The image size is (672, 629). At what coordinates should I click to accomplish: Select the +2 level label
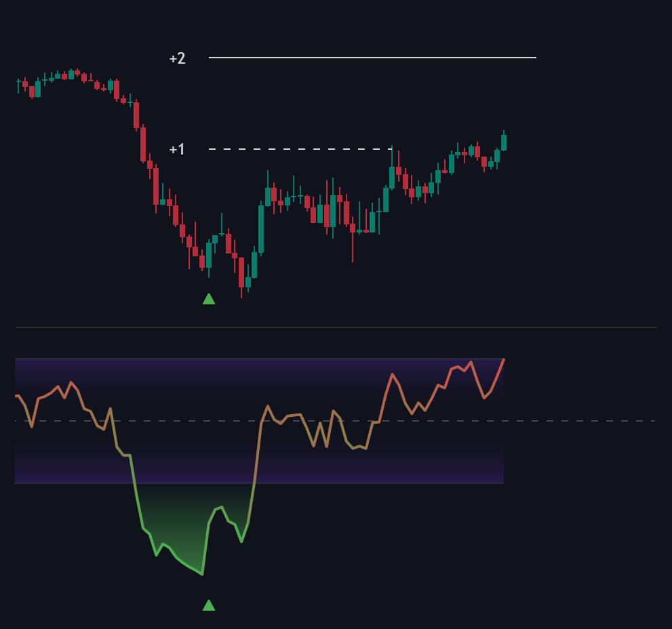177,58
